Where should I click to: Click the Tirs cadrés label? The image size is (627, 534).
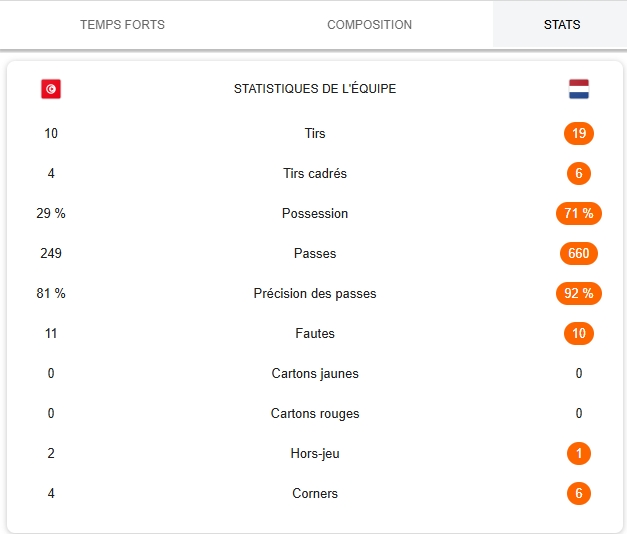(x=315, y=174)
